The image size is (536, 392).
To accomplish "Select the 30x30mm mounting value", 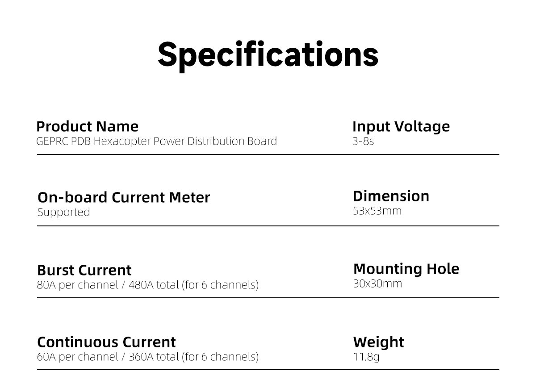I will pyautogui.click(x=377, y=284).
